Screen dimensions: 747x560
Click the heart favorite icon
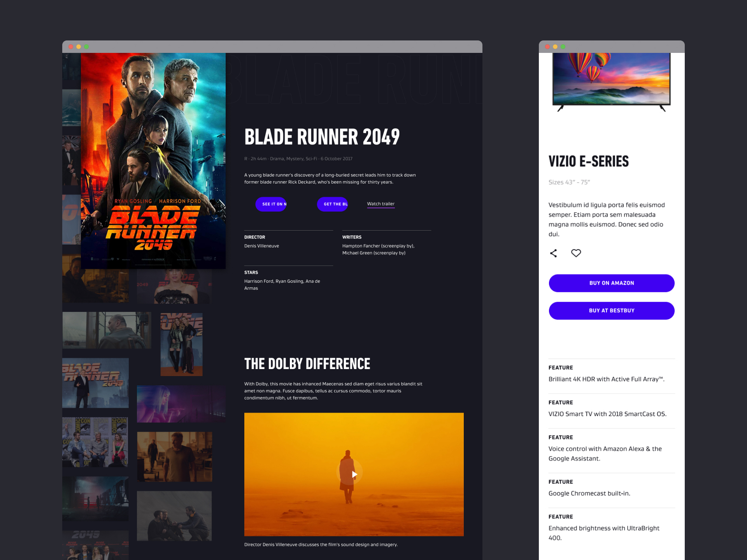576,253
